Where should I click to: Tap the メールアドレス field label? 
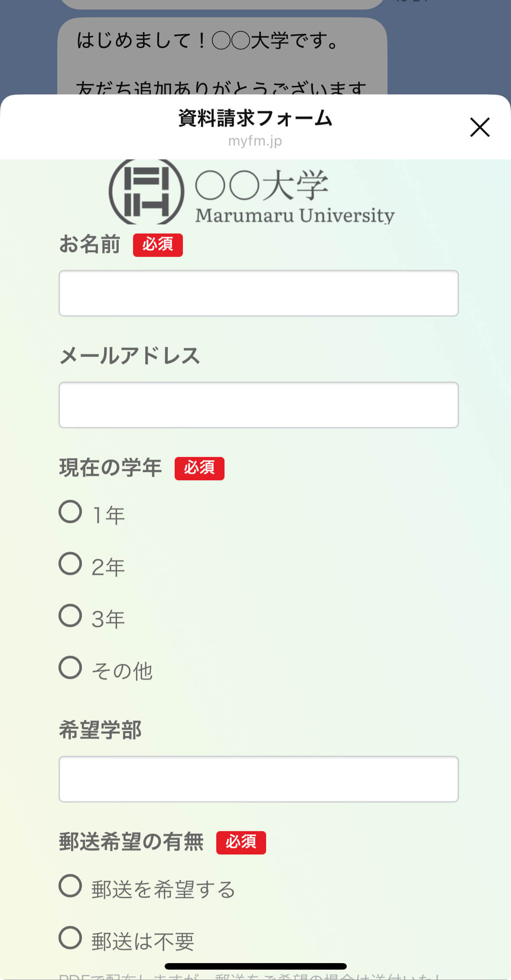pos(129,356)
